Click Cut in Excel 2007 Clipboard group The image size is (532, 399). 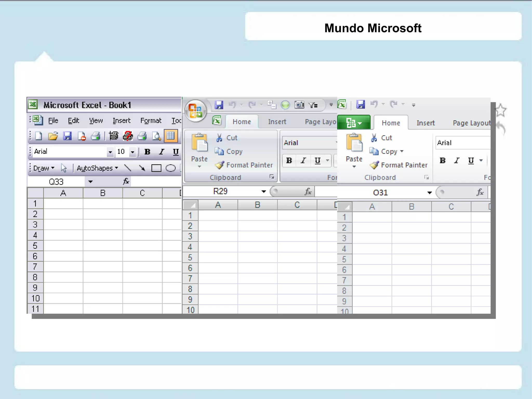227,138
